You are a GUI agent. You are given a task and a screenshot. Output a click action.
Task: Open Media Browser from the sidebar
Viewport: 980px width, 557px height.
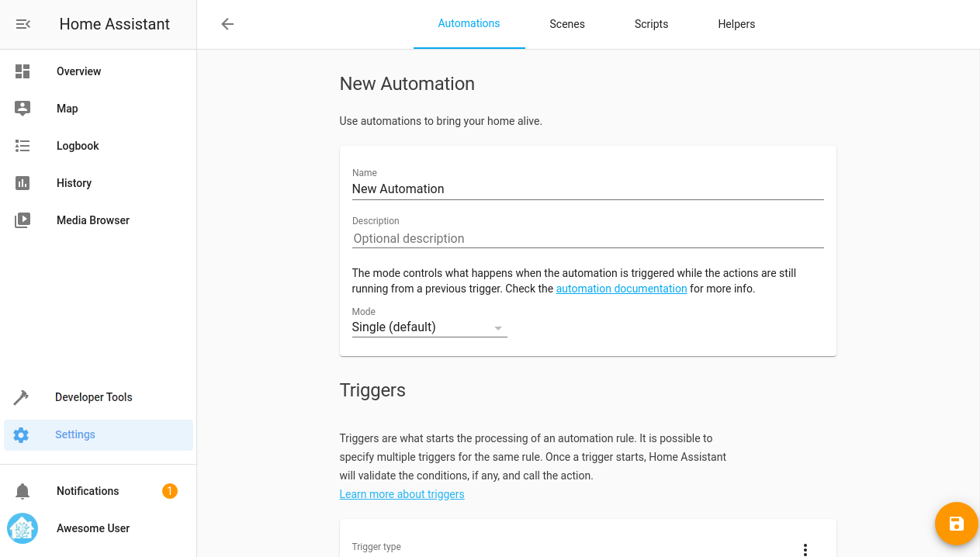[x=99, y=220]
